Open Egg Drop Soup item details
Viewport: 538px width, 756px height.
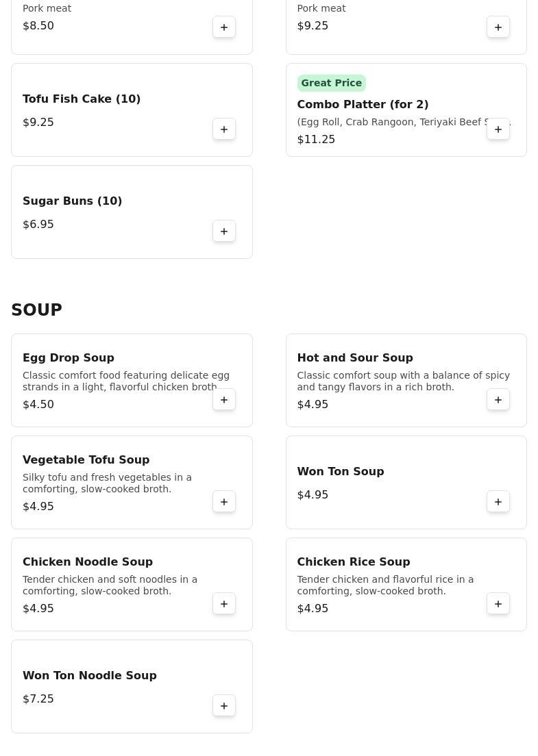pos(69,358)
